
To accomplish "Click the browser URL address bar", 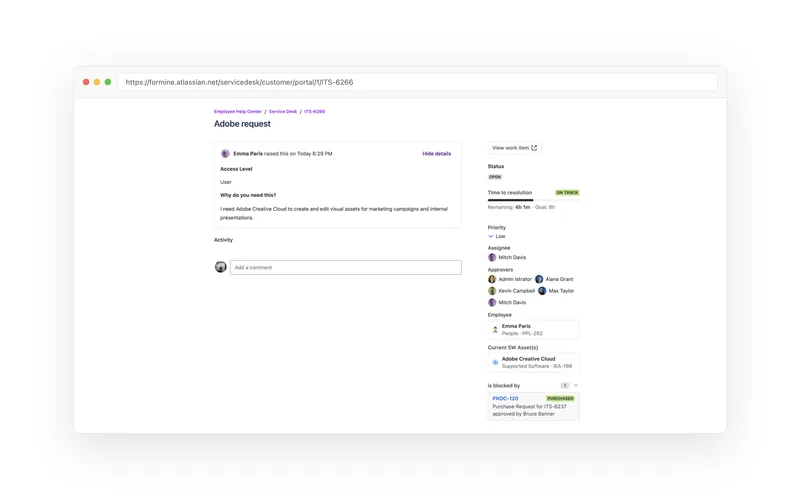I will coord(417,82).
